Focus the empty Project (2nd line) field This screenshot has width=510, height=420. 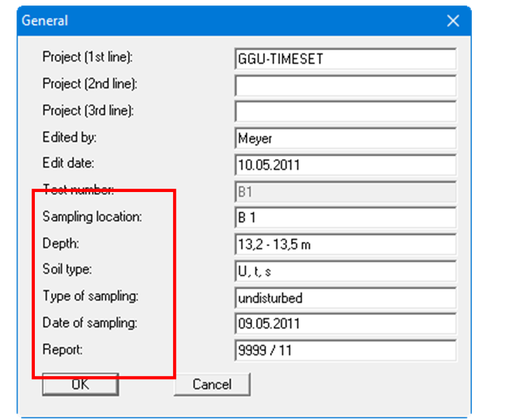click(x=345, y=86)
